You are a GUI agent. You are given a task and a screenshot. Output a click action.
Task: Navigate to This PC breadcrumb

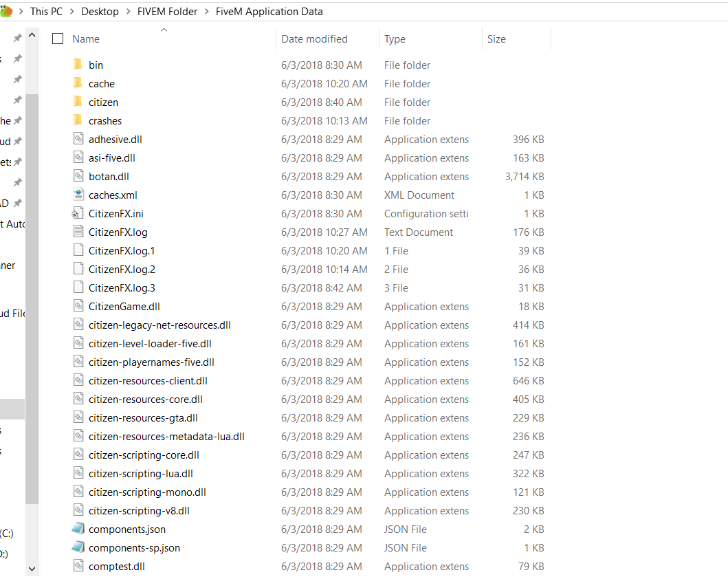click(47, 12)
